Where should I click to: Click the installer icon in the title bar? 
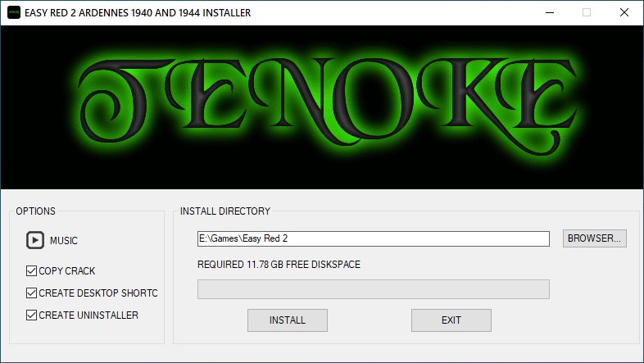[x=14, y=13]
